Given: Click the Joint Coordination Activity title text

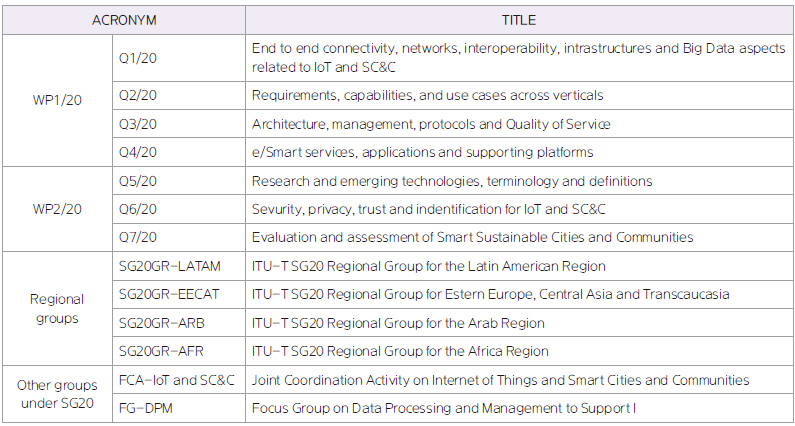Looking at the screenshot, I should click(500, 380).
